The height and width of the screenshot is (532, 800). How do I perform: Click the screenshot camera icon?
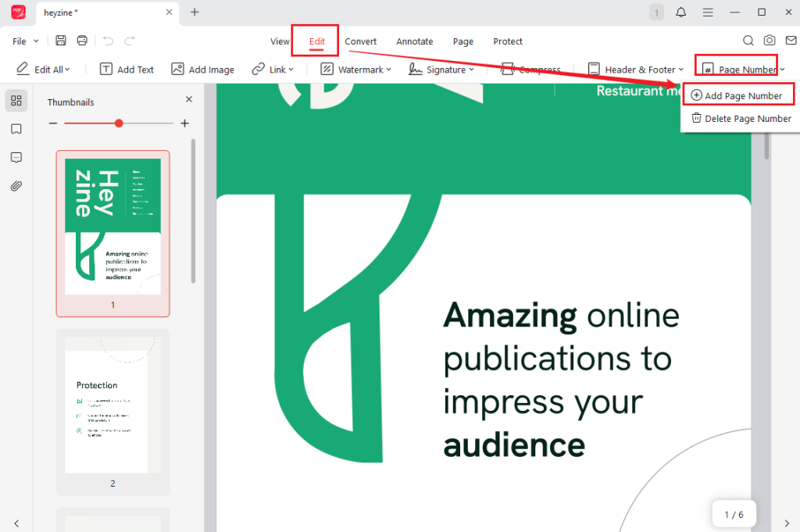(770, 41)
